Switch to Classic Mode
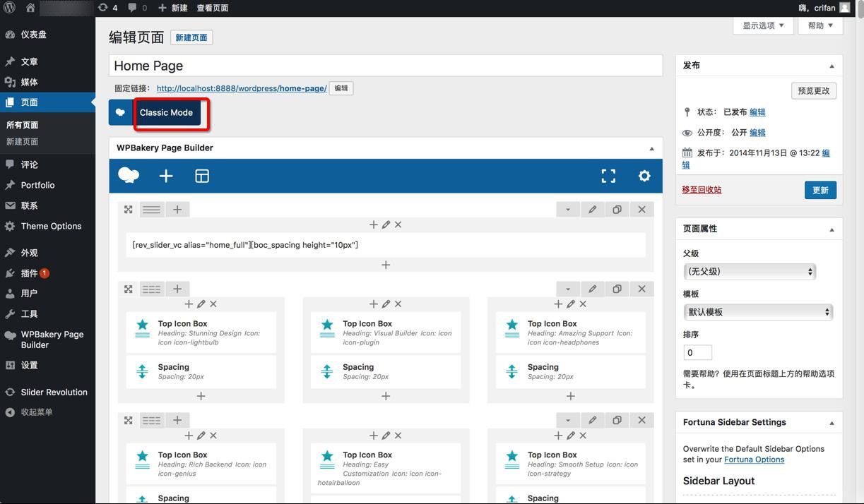Screen dimensions: 864x504 pos(166,112)
